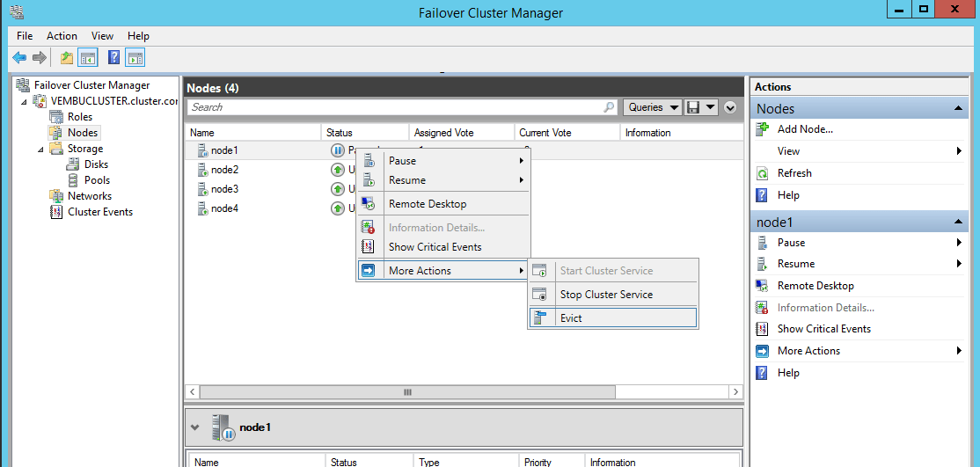
Task: Open the View menu
Action: coord(103,36)
